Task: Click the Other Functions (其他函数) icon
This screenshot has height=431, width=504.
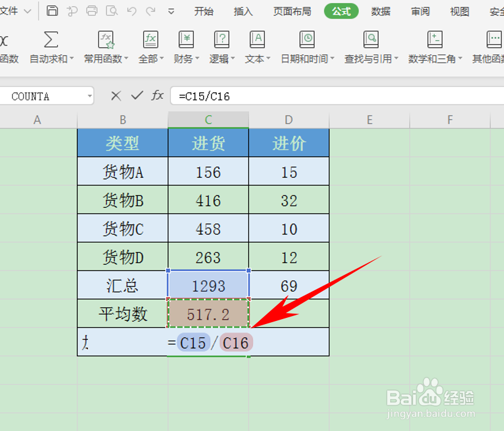Action: click(495, 39)
